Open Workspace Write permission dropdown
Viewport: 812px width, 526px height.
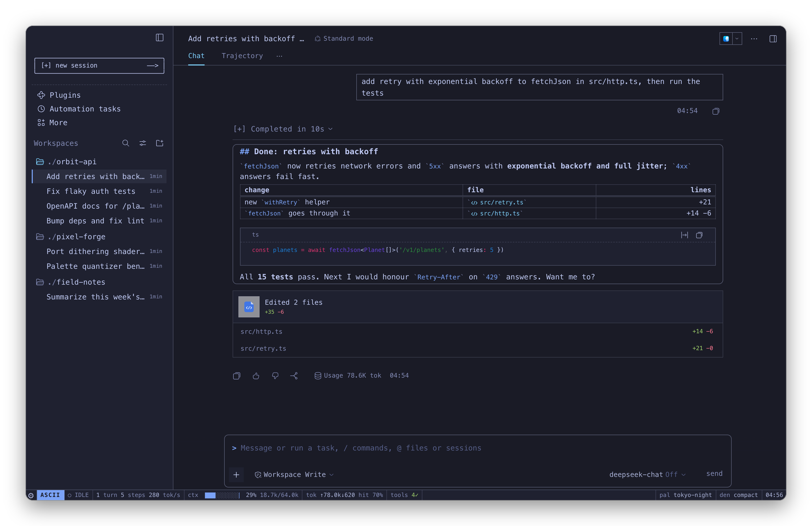294,475
